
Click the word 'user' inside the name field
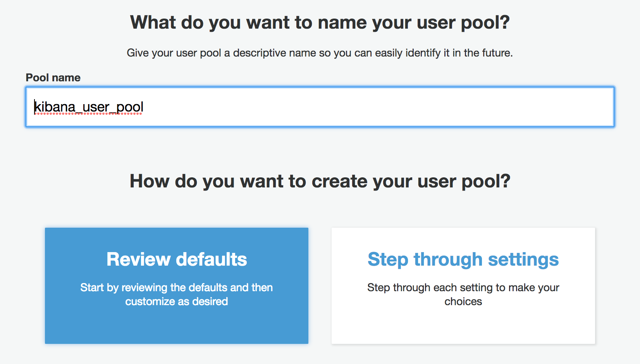pos(96,107)
